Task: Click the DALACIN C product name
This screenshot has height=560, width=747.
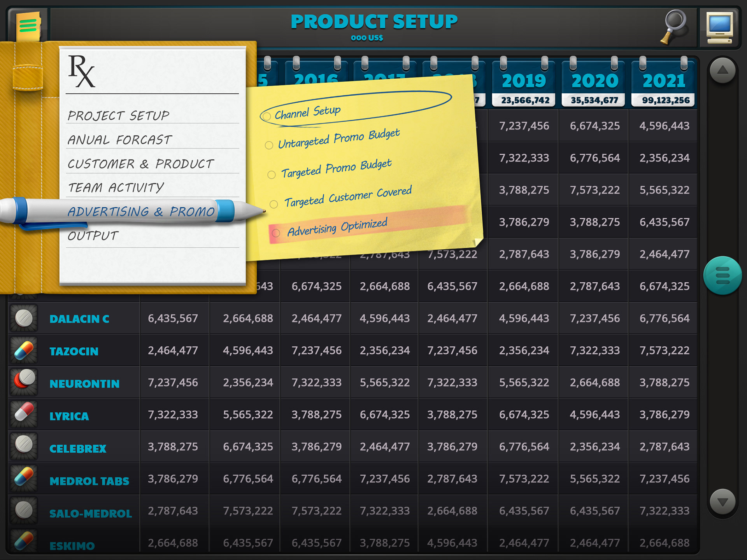Action: coord(79,319)
